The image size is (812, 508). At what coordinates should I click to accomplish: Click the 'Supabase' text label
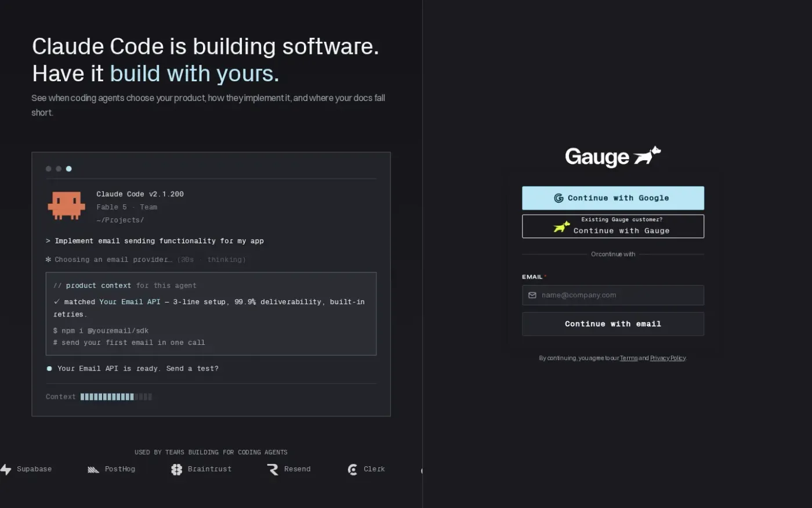34,469
